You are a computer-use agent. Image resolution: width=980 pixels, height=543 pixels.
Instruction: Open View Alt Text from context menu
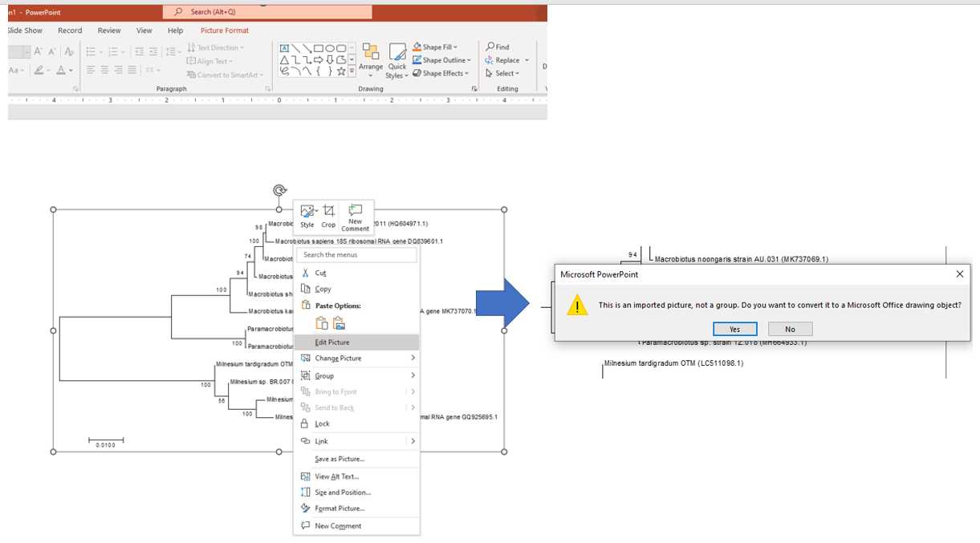[356, 476]
